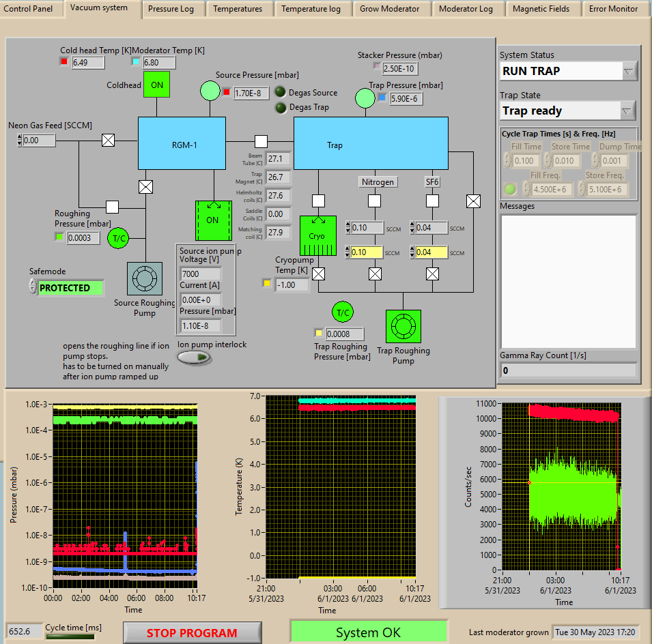This screenshot has height=644, width=652.
Task: Click the trap roughing T/C gauge
Action: coord(342,312)
